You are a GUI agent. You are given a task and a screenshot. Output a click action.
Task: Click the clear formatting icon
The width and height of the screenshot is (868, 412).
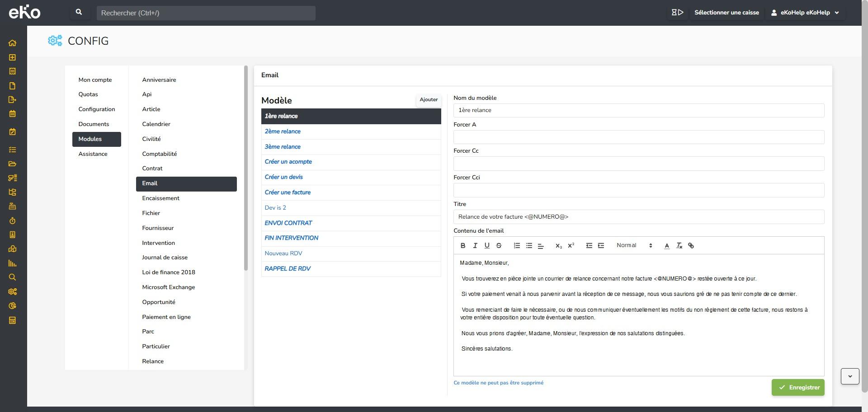pos(679,246)
